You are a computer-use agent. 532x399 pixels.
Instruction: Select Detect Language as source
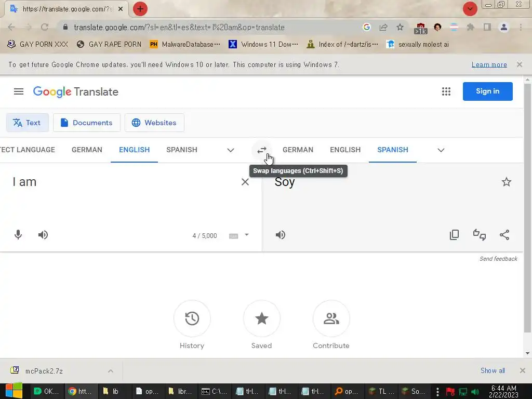click(x=28, y=150)
